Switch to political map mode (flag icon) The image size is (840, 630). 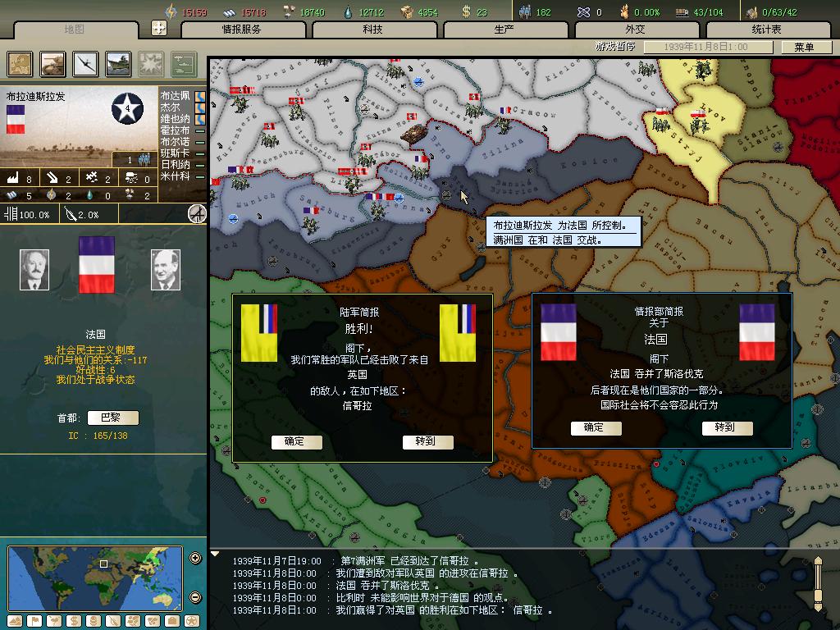point(34,621)
